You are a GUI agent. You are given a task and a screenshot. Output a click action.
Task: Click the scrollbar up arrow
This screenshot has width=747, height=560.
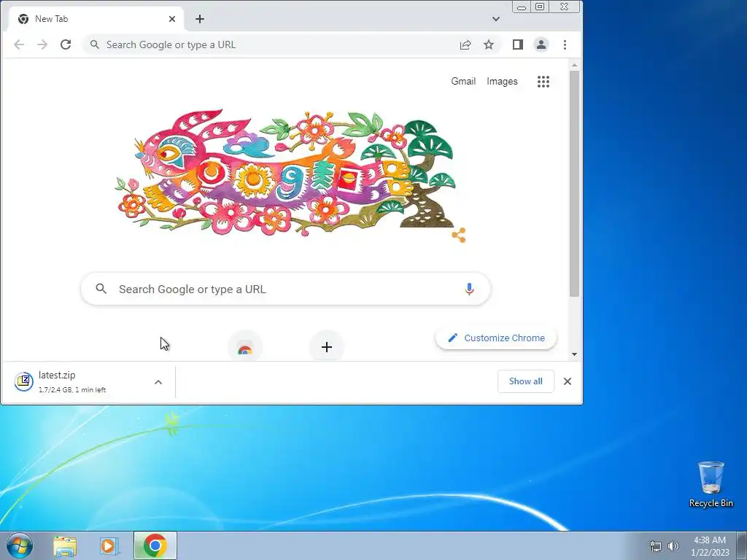click(x=575, y=65)
